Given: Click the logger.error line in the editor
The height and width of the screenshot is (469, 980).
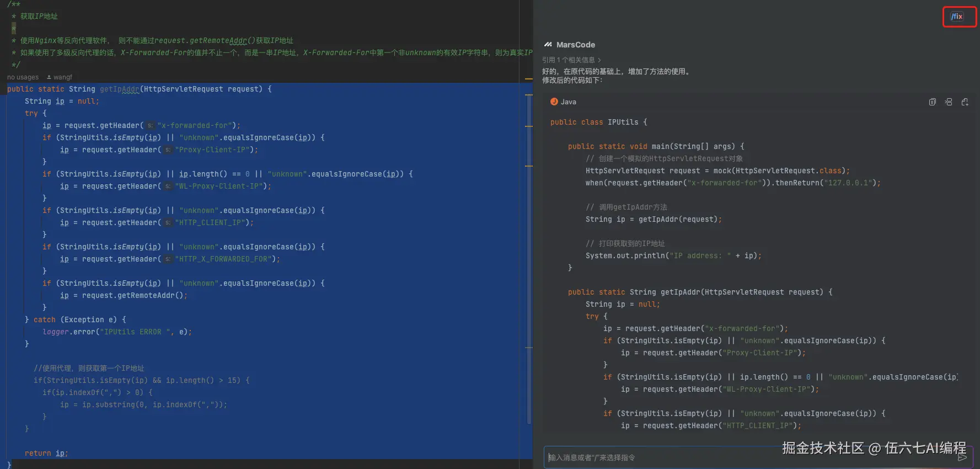Looking at the screenshot, I should [117, 332].
